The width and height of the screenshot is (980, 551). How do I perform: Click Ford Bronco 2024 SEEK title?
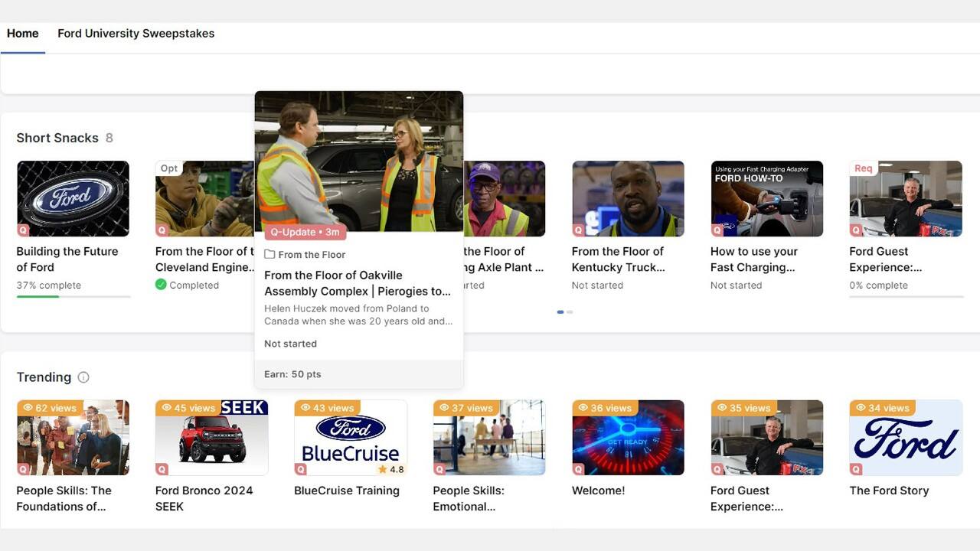(204, 498)
